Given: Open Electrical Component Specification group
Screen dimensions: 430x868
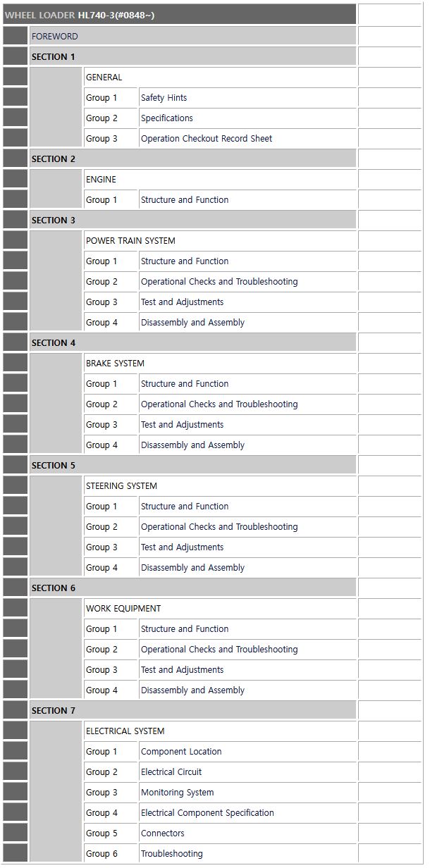Looking at the screenshot, I should click(x=207, y=813).
